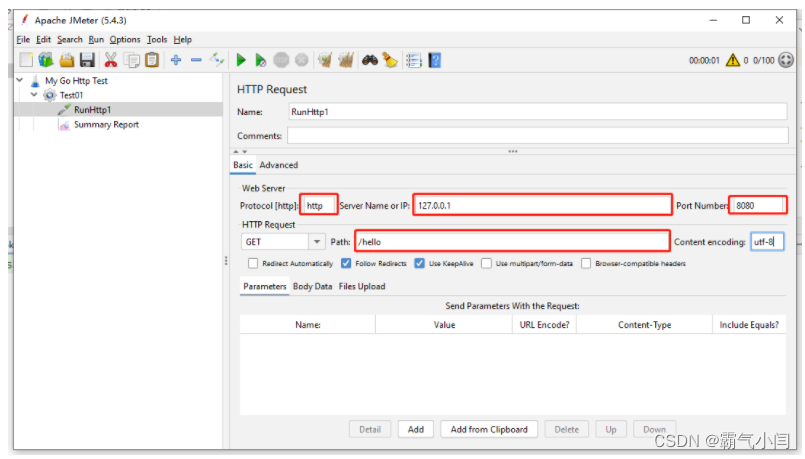Uncheck Follow Redirects checkbox
Viewport: 805px width, 459px height.
point(346,263)
